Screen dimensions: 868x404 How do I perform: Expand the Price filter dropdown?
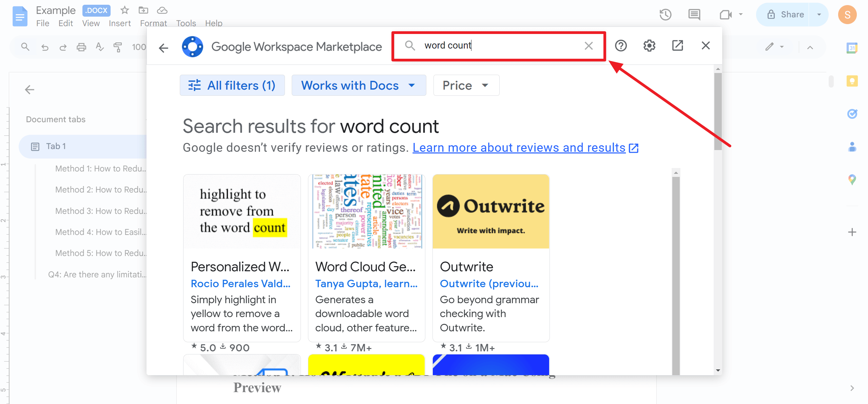tap(466, 85)
